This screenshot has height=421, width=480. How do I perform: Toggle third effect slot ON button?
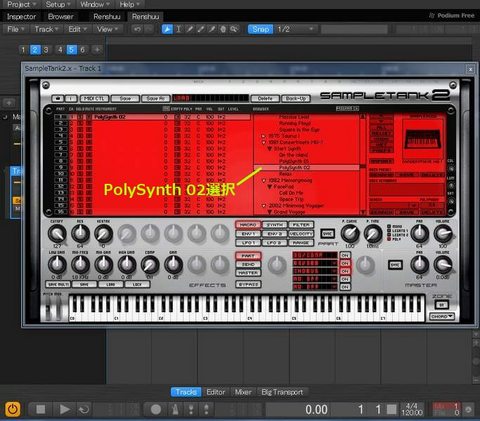pyautogui.click(x=345, y=271)
